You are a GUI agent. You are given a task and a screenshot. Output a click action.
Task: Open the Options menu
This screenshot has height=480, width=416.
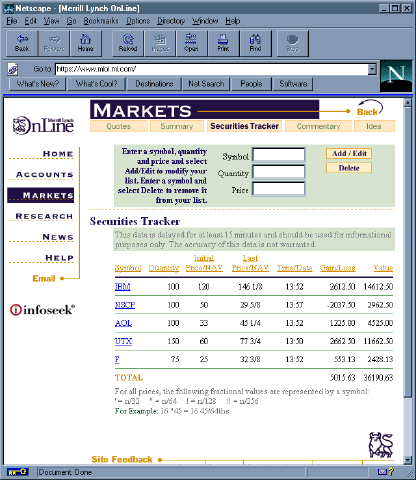coord(138,21)
